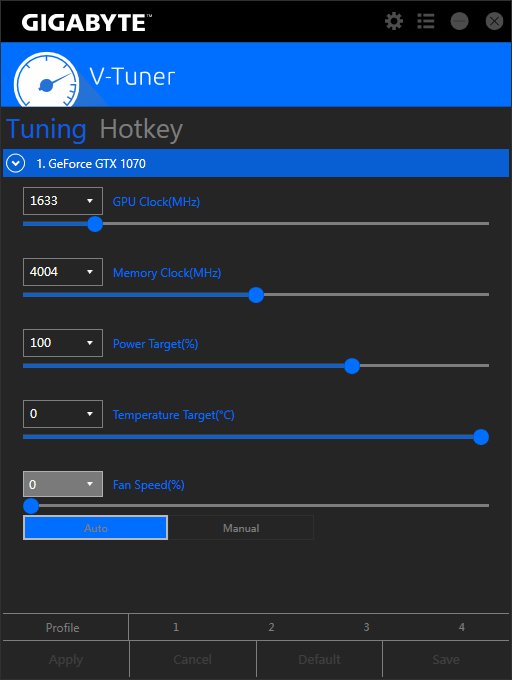The width and height of the screenshot is (512, 680).
Task: Click the Default button
Action: [320, 660]
